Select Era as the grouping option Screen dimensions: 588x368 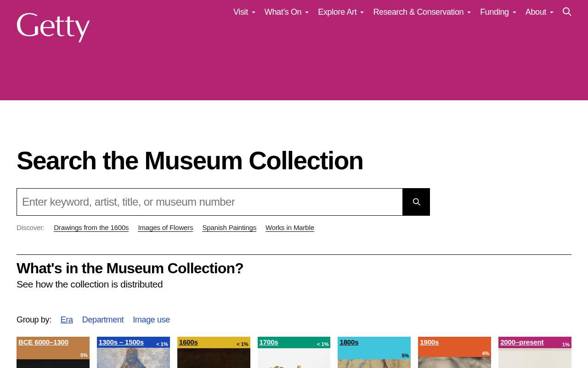(x=67, y=320)
